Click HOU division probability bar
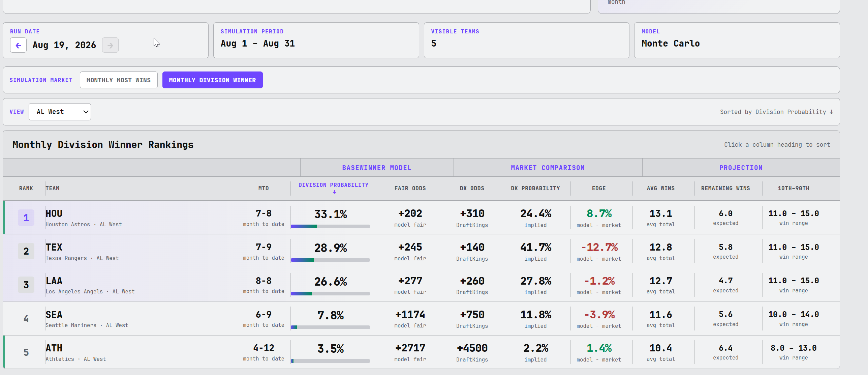Image resolution: width=868 pixels, height=375 pixels. click(x=330, y=227)
